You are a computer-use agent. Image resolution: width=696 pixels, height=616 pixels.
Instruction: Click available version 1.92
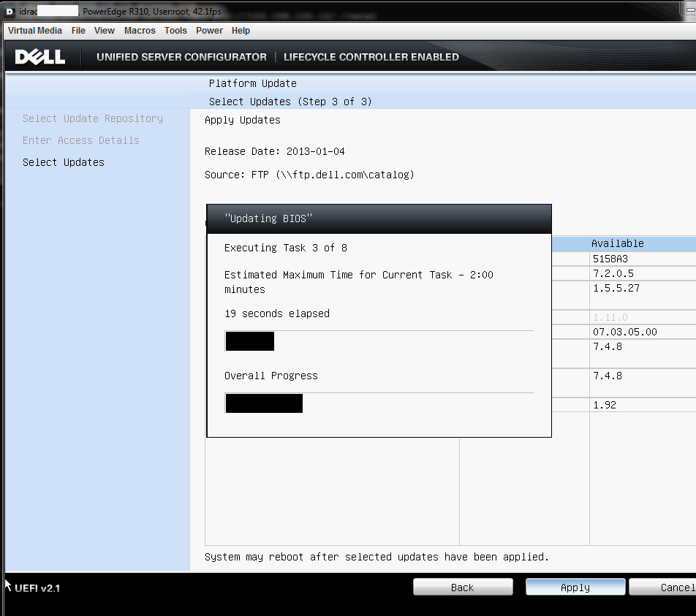605,405
